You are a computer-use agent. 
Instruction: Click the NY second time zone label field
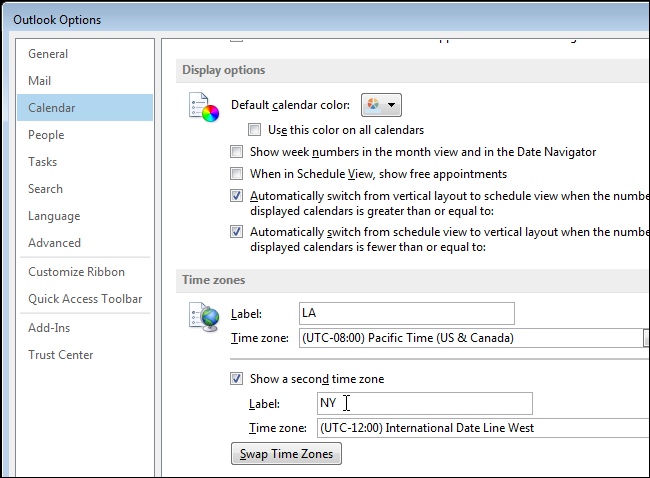click(424, 403)
